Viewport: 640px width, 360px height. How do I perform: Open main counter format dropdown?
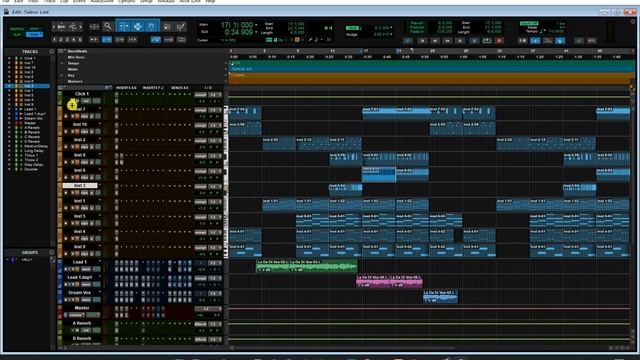click(256, 25)
